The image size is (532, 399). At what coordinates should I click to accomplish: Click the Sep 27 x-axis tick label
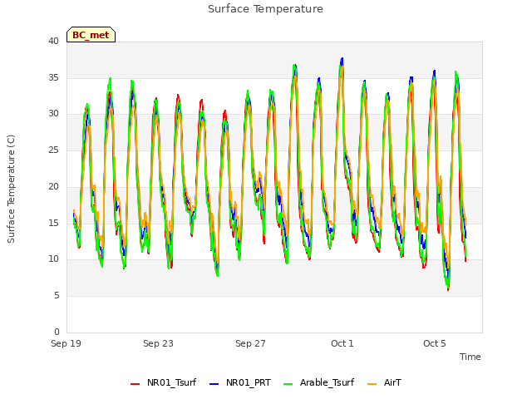250,343
